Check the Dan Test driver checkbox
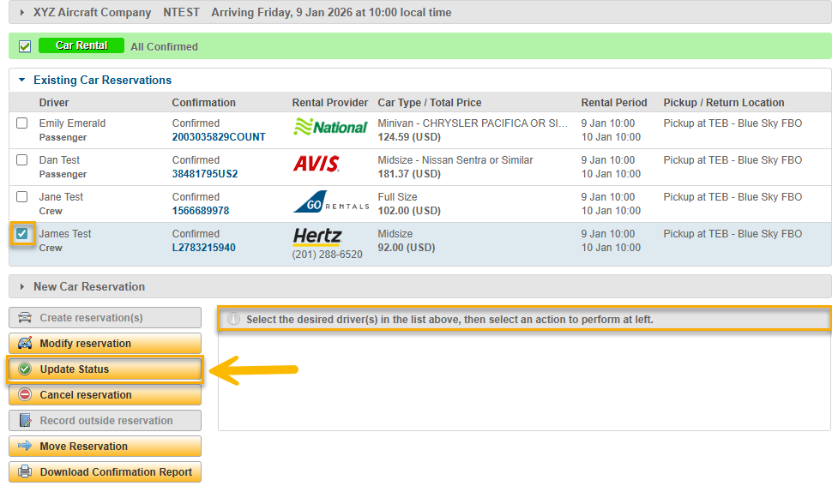The width and height of the screenshot is (832, 504). click(21, 160)
